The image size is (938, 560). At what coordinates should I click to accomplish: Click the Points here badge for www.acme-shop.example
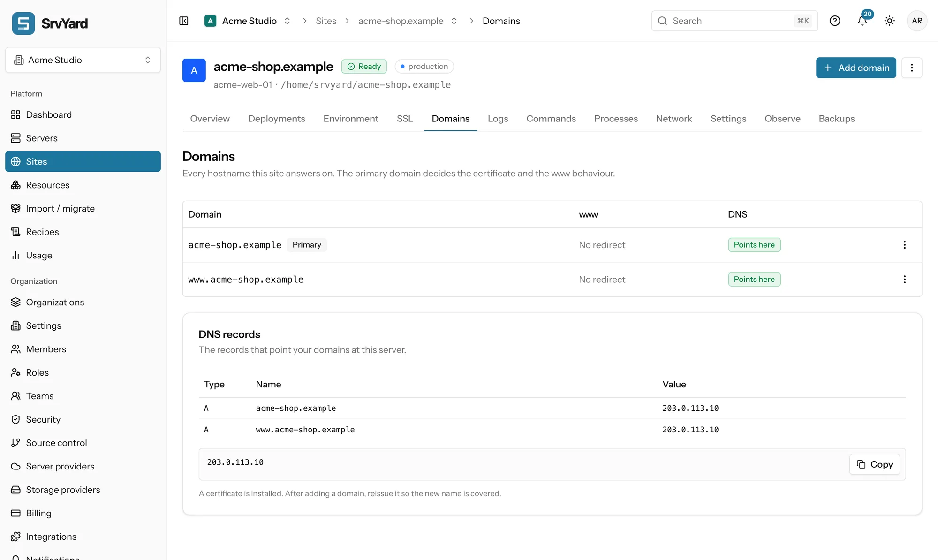click(754, 280)
